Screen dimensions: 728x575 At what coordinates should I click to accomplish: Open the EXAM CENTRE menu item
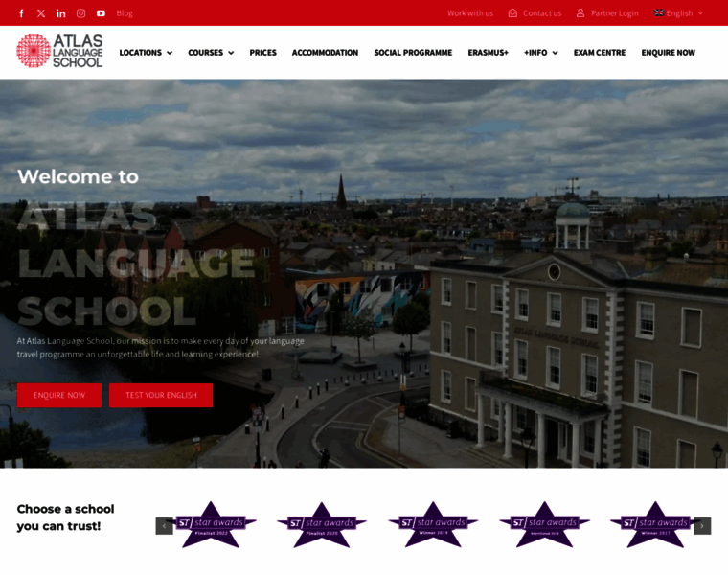point(600,53)
